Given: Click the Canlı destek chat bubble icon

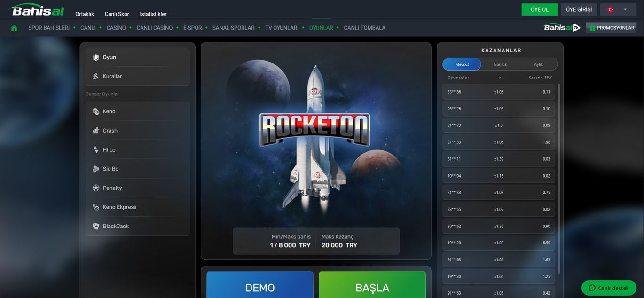Looking at the screenshot, I should pyautogui.click(x=592, y=288).
